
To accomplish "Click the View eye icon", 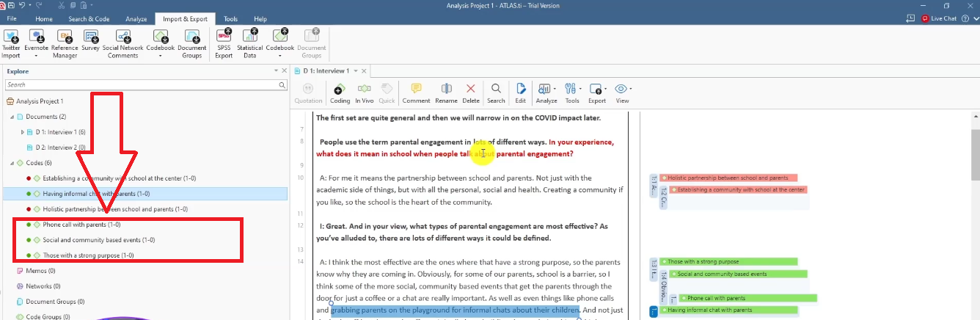I will 621,87.
